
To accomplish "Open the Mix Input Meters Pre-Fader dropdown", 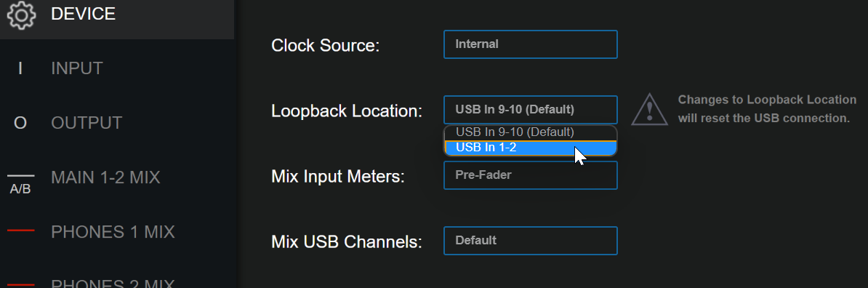I will click(530, 175).
